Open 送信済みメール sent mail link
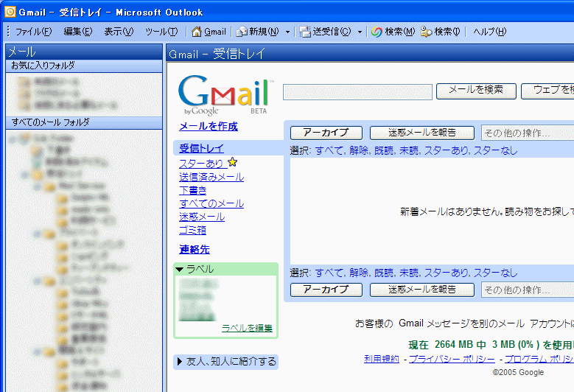The height and width of the screenshot is (392, 574). 211,177
